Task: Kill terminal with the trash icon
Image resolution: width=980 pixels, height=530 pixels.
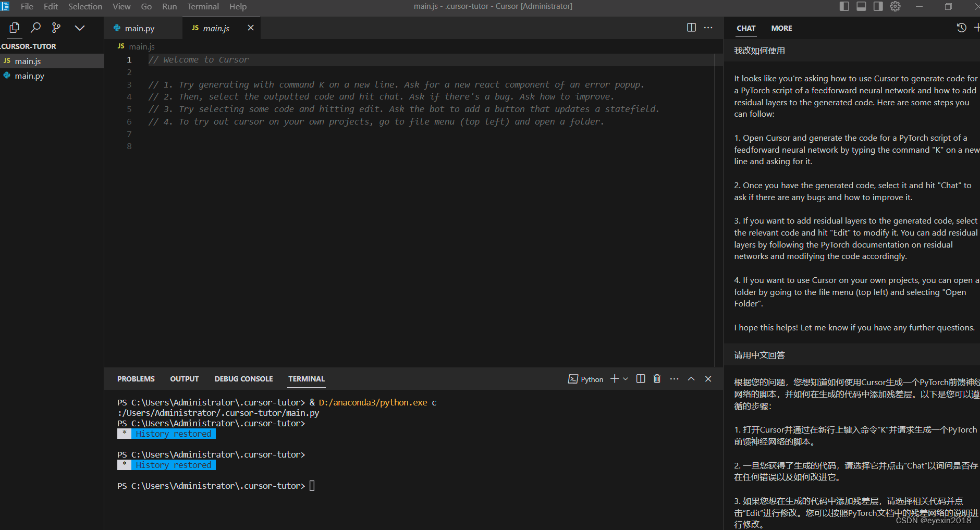Action: click(x=657, y=379)
